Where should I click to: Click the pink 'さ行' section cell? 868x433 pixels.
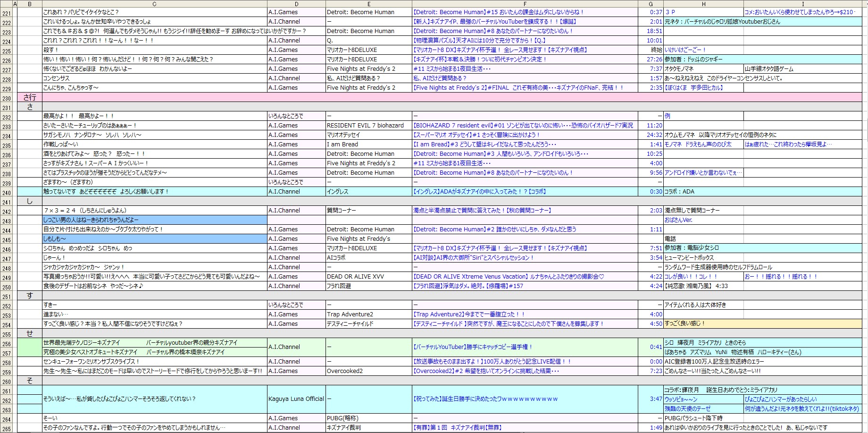[x=30, y=97]
